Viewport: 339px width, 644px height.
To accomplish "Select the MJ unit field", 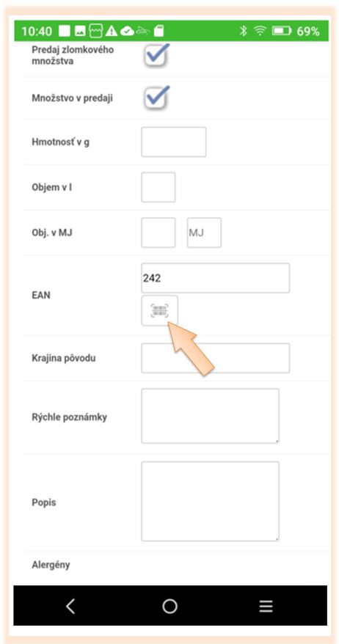I will pyautogui.click(x=204, y=233).
